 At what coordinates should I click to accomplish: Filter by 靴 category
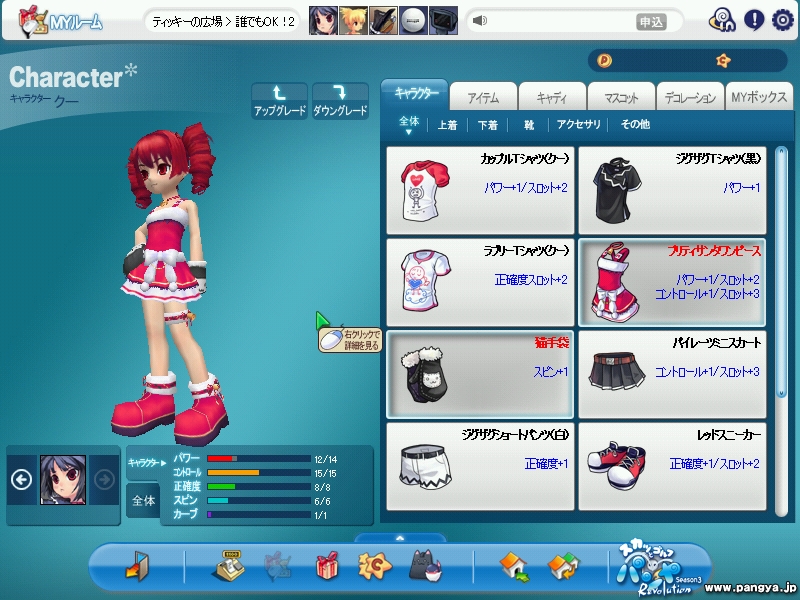529,125
